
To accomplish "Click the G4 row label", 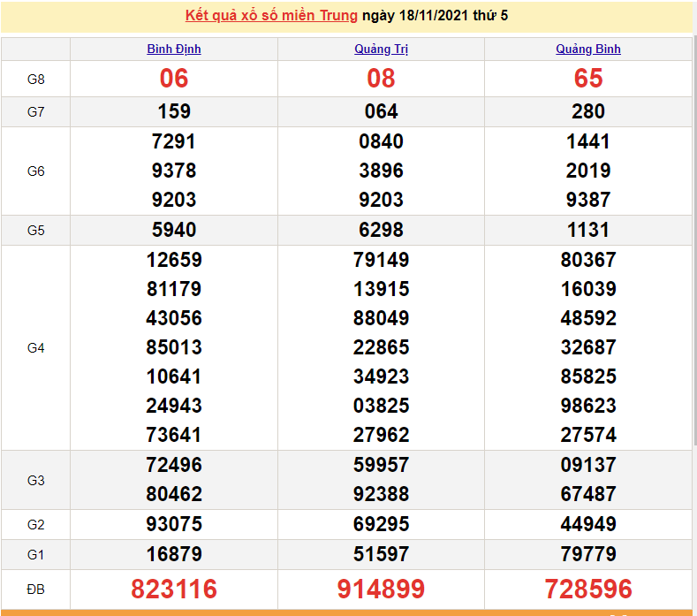I will click(35, 348).
